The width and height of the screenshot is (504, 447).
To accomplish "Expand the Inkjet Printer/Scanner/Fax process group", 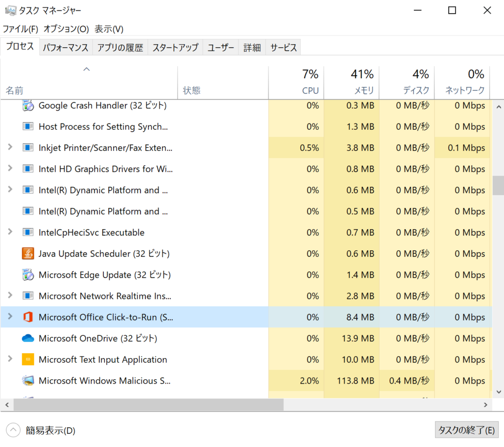I will coord(10,147).
